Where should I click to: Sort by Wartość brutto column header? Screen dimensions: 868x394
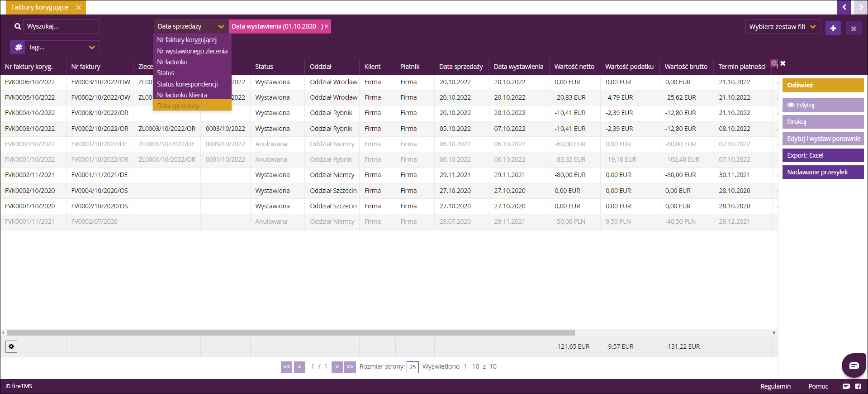coord(686,67)
